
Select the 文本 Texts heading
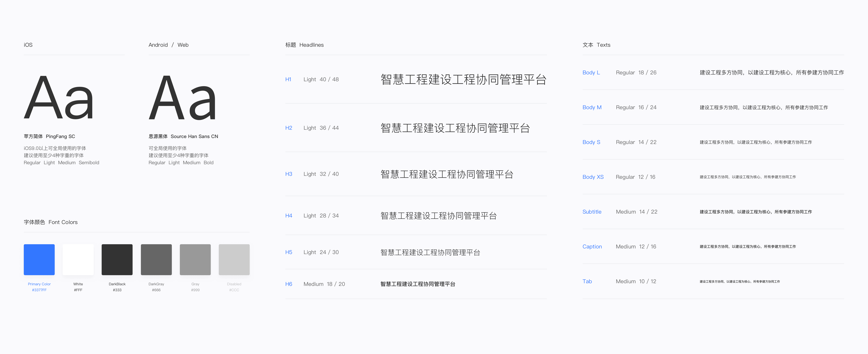[596, 45]
